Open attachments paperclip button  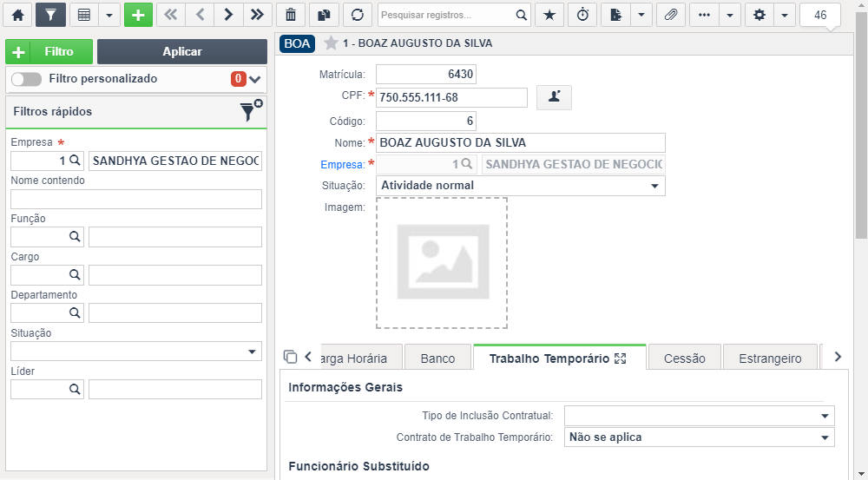tap(671, 15)
